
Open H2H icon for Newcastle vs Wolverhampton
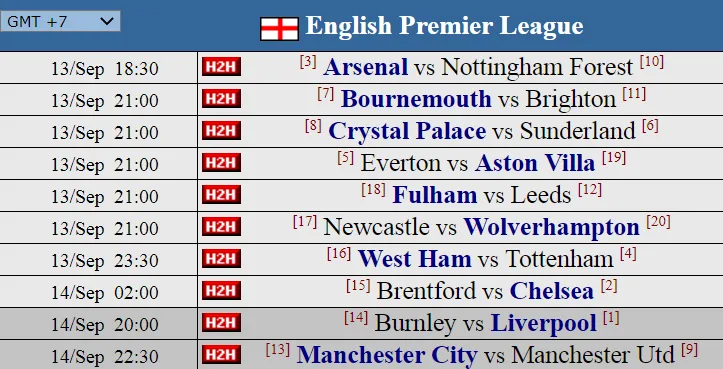point(221,226)
